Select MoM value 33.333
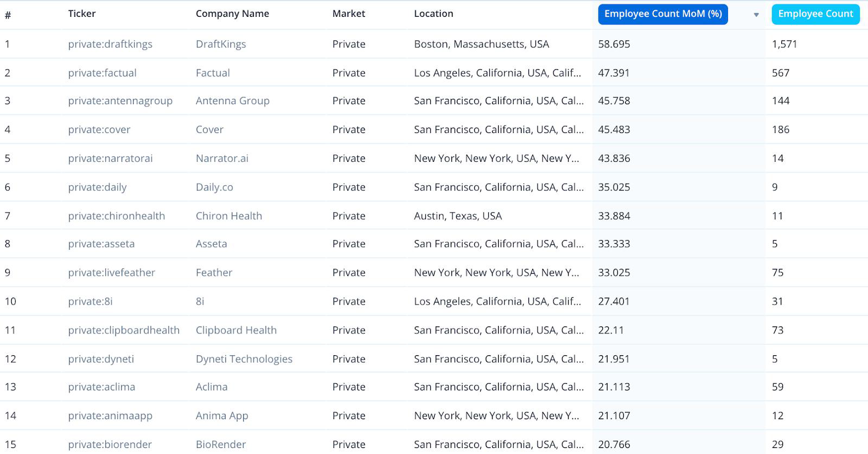The height and width of the screenshot is (454, 868). pos(614,243)
